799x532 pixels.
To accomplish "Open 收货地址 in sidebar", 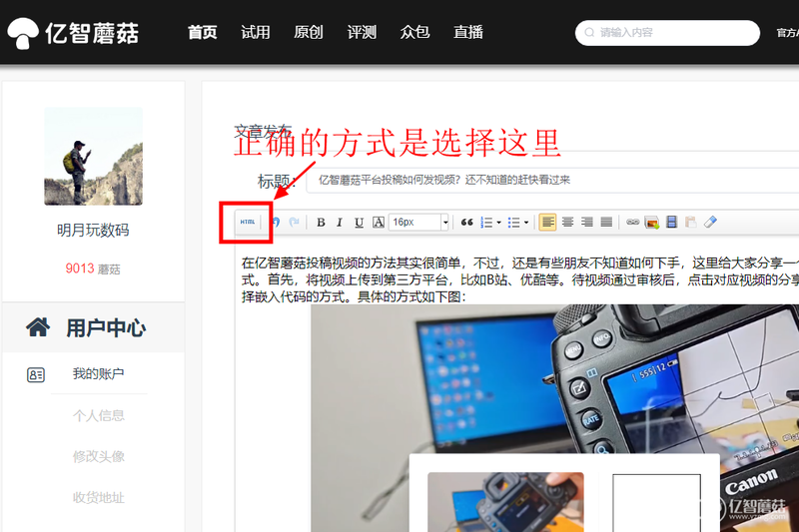I will [98, 497].
